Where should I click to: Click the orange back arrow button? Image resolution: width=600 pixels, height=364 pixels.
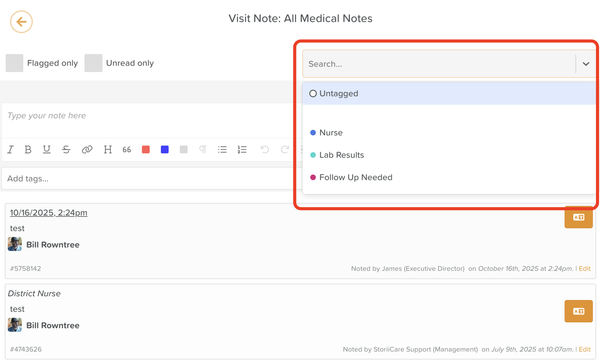pos(21,22)
